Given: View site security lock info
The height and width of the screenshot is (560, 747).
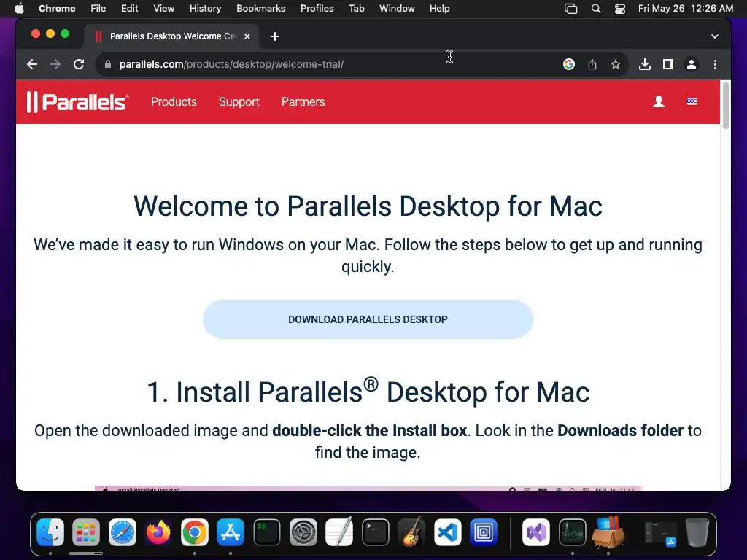Looking at the screenshot, I should (x=108, y=64).
